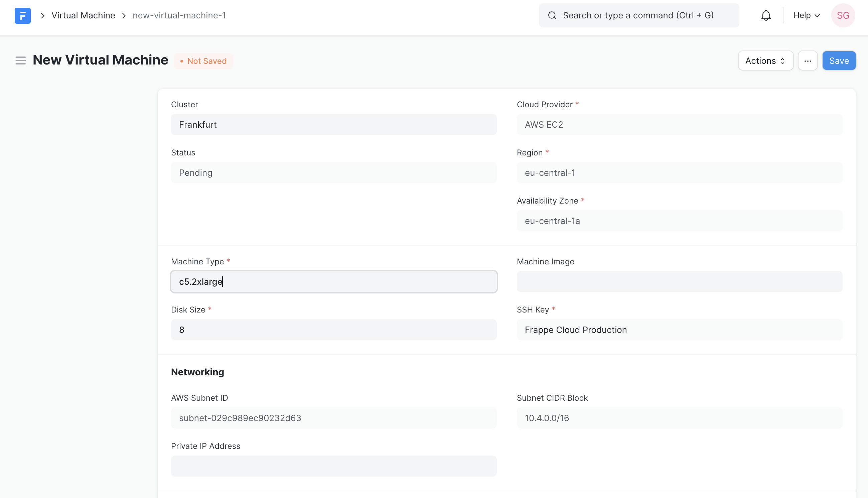This screenshot has height=498, width=868.
Task: Click the Not Saved status indicator
Action: click(x=203, y=61)
